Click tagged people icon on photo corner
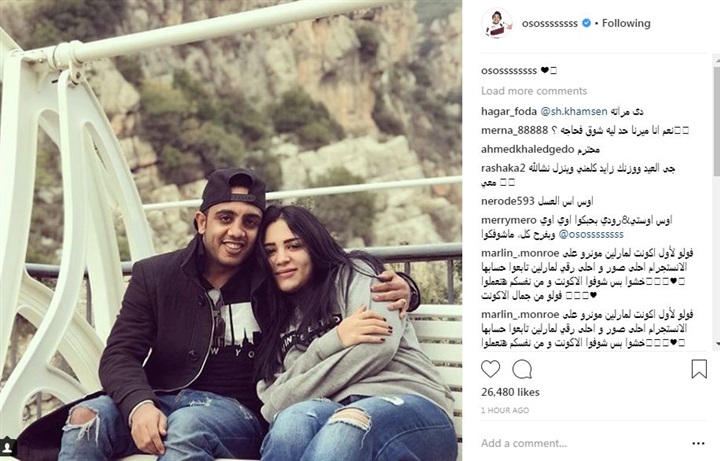The image size is (720, 461). pos(7,447)
